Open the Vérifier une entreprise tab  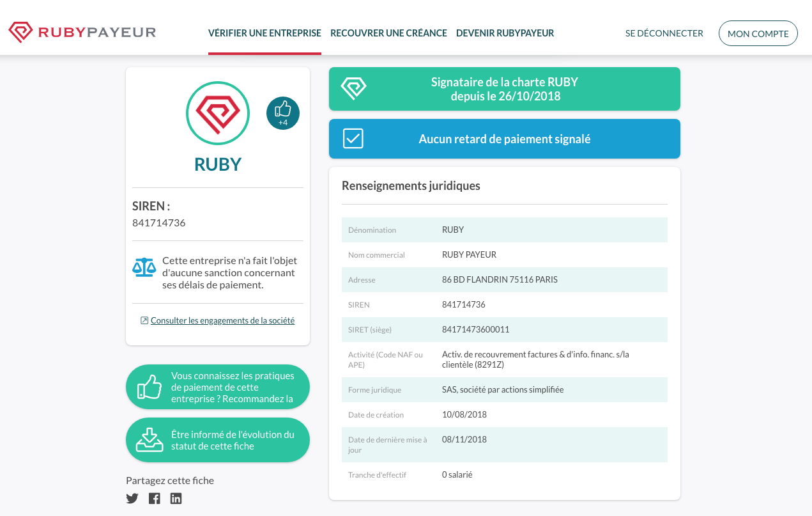[x=264, y=33]
